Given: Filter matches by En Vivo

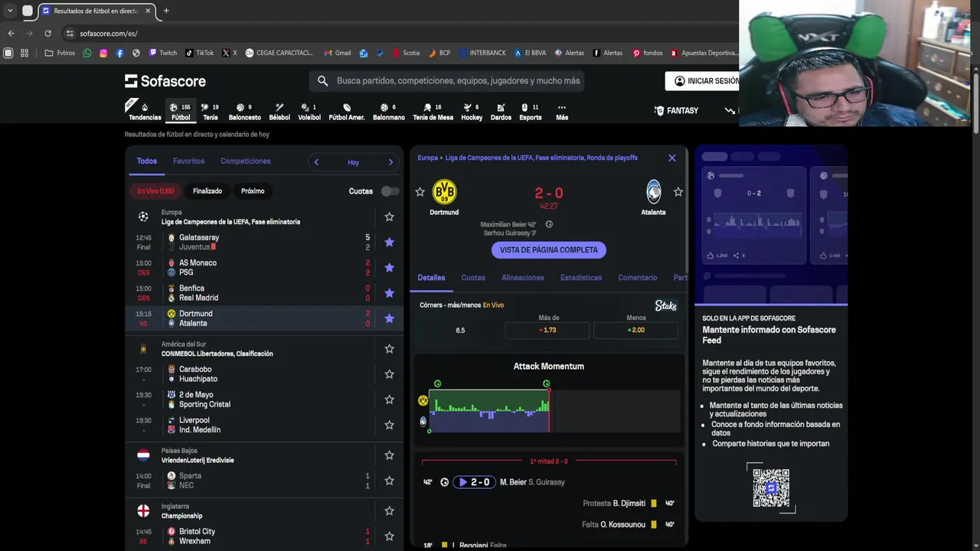Looking at the screenshot, I should coord(155,191).
